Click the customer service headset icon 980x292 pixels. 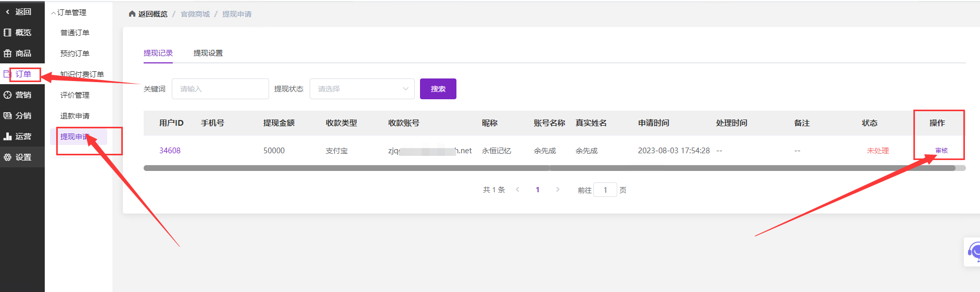point(973,252)
